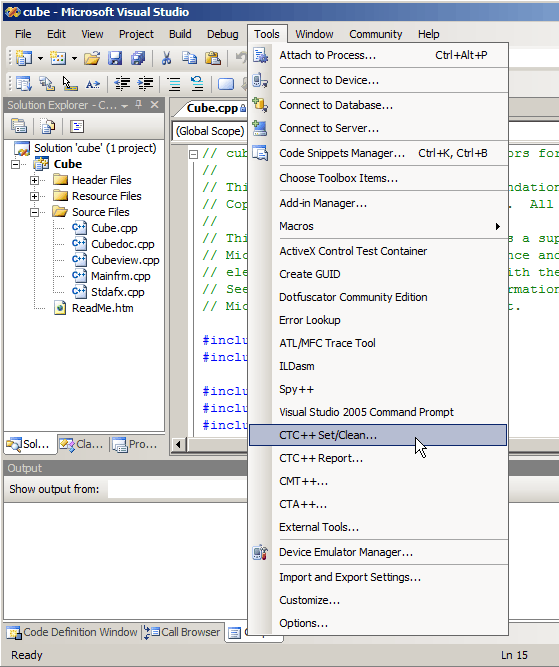Click the Copy toolbar icon
559x667 pixels.
pos(189,58)
